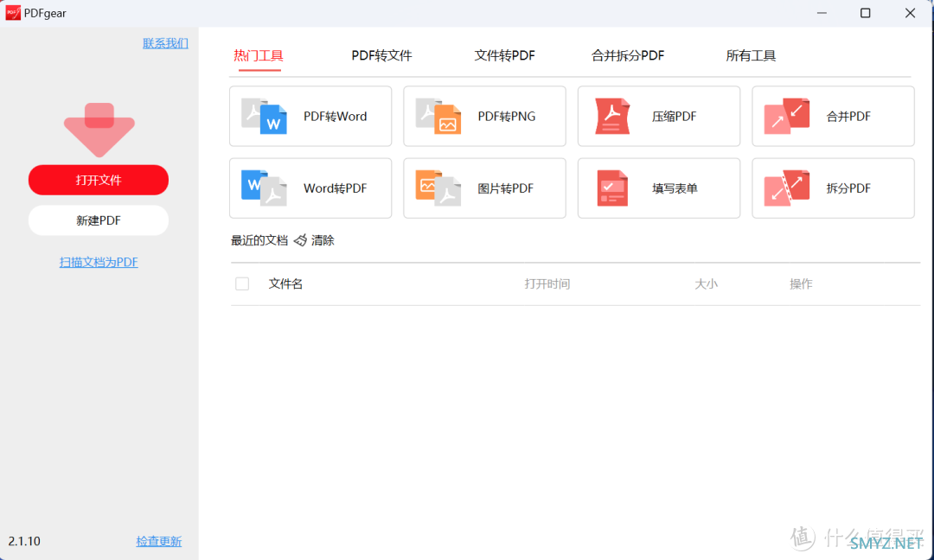Click the large red download arrow icon
Viewport: 934px width, 560px height.
click(99, 130)
